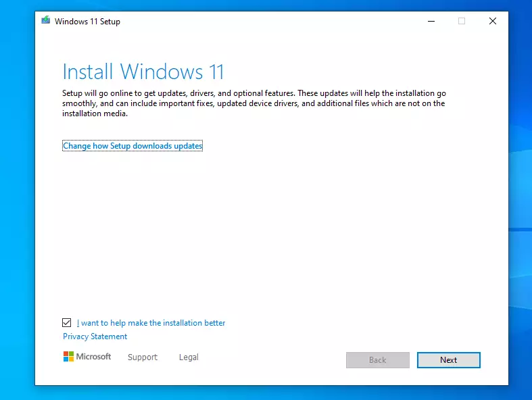Open the Support link
This screenshot has width=532, height=400.
pos(143,357)
